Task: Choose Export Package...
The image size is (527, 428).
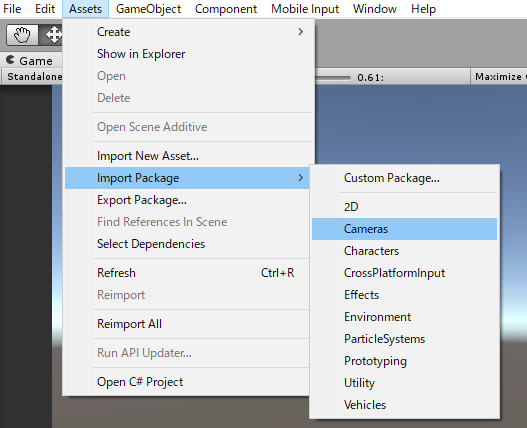Action: (x=187, y=200)
